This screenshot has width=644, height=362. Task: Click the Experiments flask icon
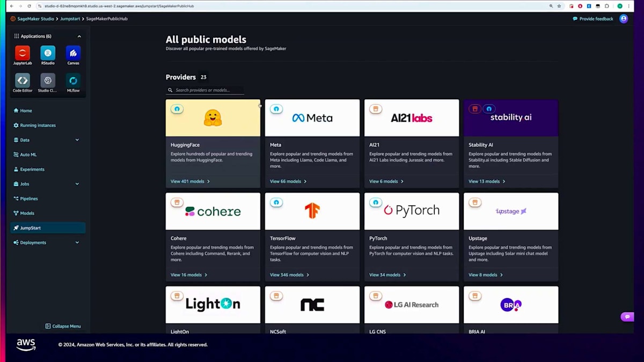pyautogui.click(x=16, y=169)
